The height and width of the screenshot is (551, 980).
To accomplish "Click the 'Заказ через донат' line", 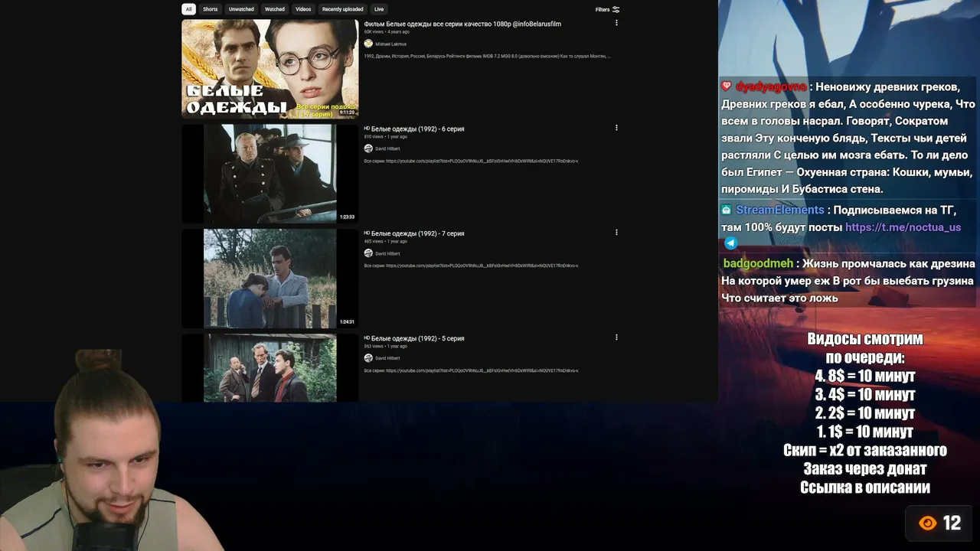I will 865,468.
